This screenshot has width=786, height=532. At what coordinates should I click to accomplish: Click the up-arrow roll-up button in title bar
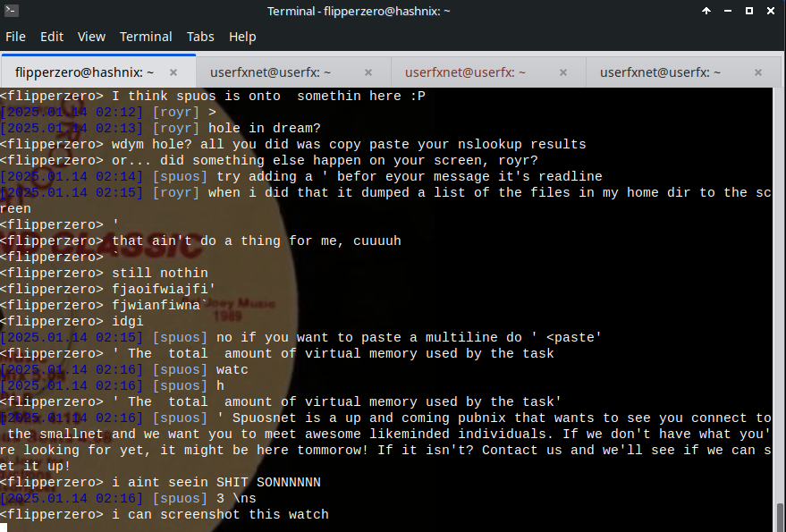pos(706,12)
